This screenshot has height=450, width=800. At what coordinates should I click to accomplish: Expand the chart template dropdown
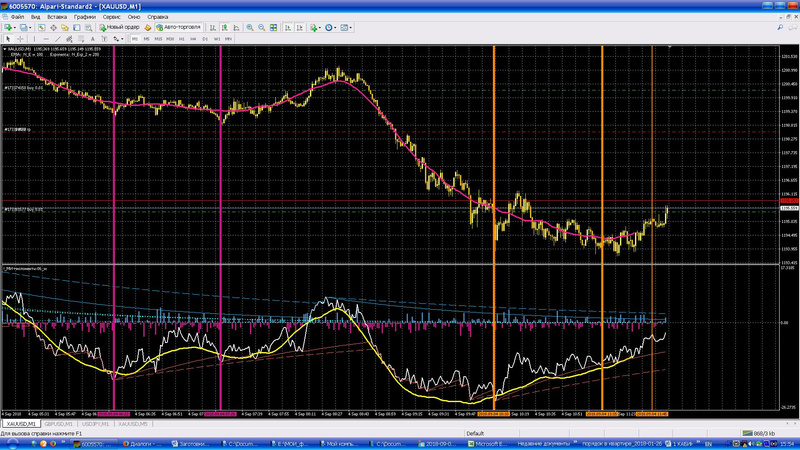click(x=352, y=27)
